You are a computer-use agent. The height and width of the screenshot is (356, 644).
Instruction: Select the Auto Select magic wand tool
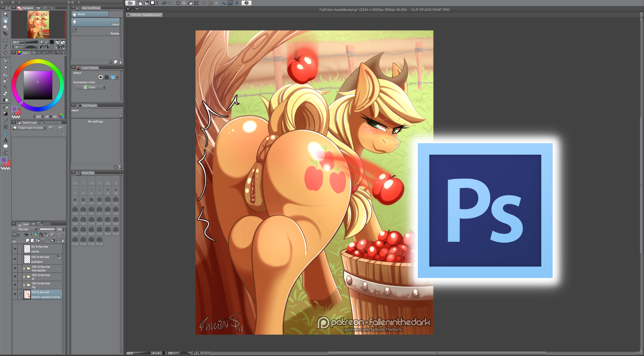tap(6, 53)
